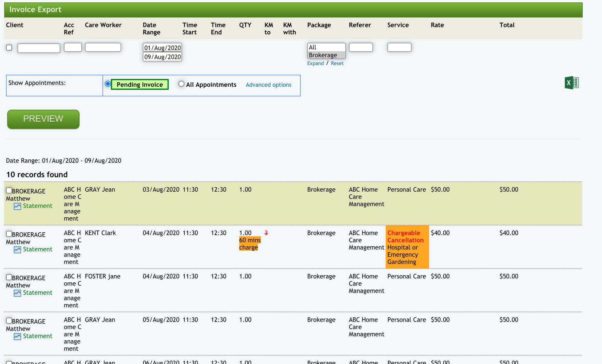Click the end date field 09/Aug/2020

[162, 57]
